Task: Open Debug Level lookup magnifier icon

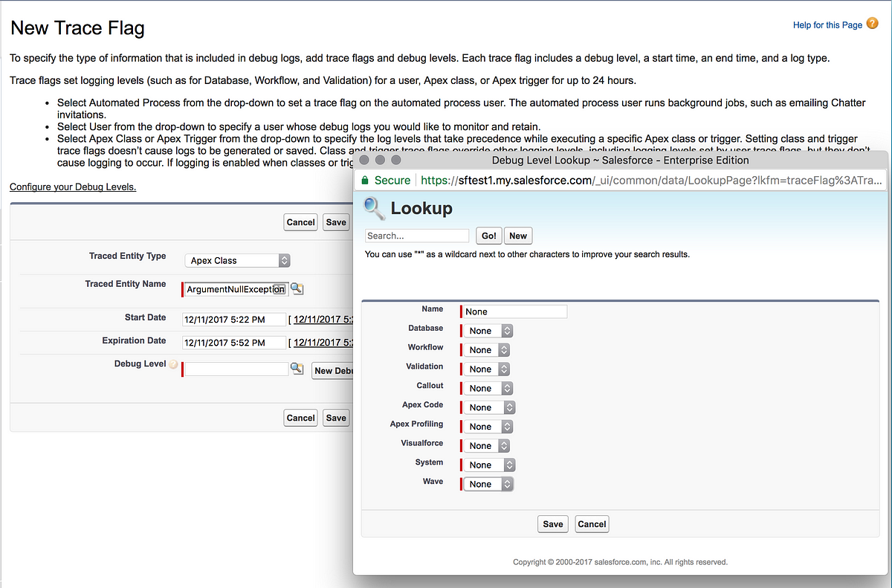Action: [297, 369]
